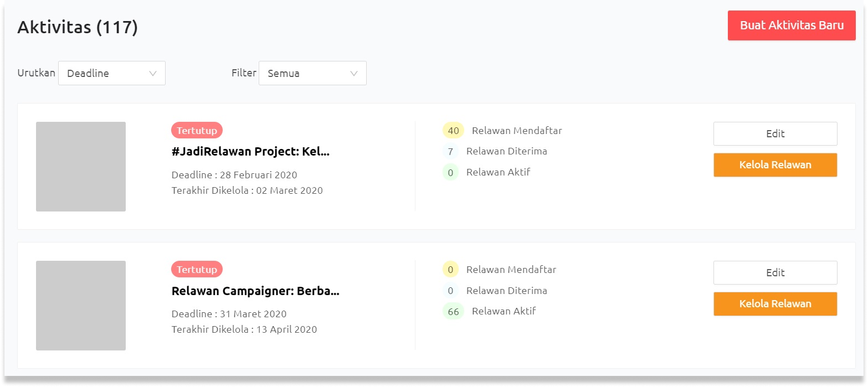
Task: Expand the Filter dropdown showing Semua
Action: point(312,73)
